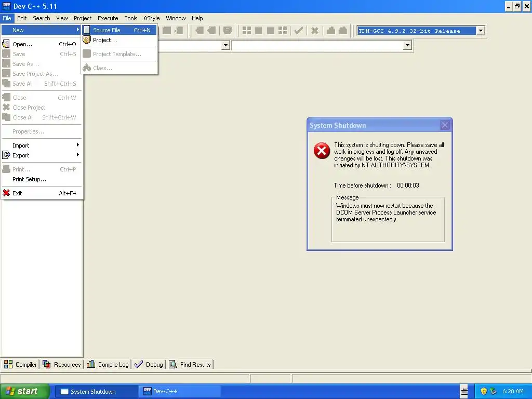The image size is (532, 399).
Task: Expand the left class browser dropdown arrow
Action: (225, 45)
